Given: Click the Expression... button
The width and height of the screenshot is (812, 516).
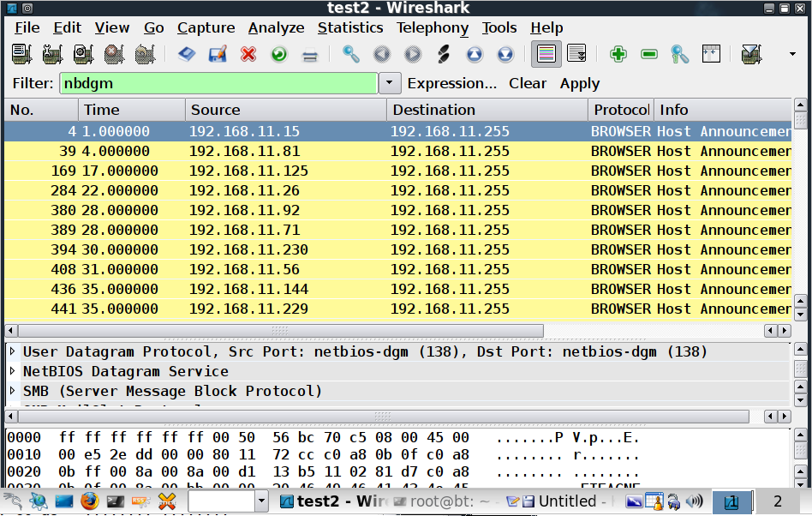Looking at the screenshot, I should point(452,83).
